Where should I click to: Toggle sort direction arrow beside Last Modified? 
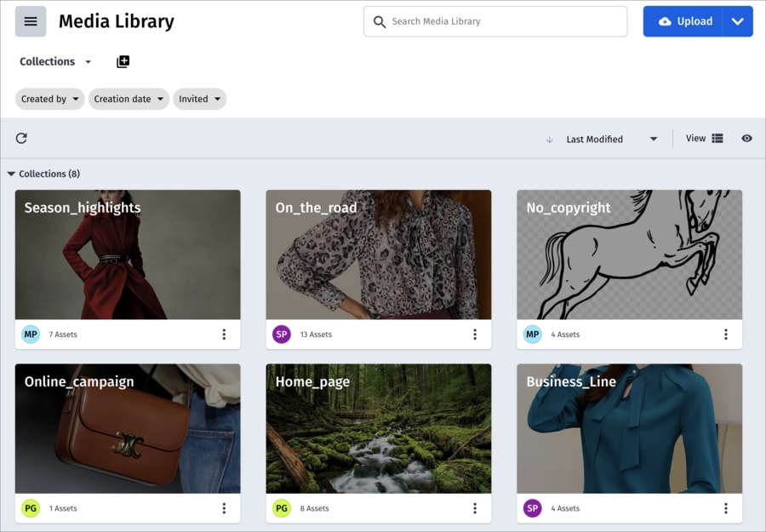(550, 140)
